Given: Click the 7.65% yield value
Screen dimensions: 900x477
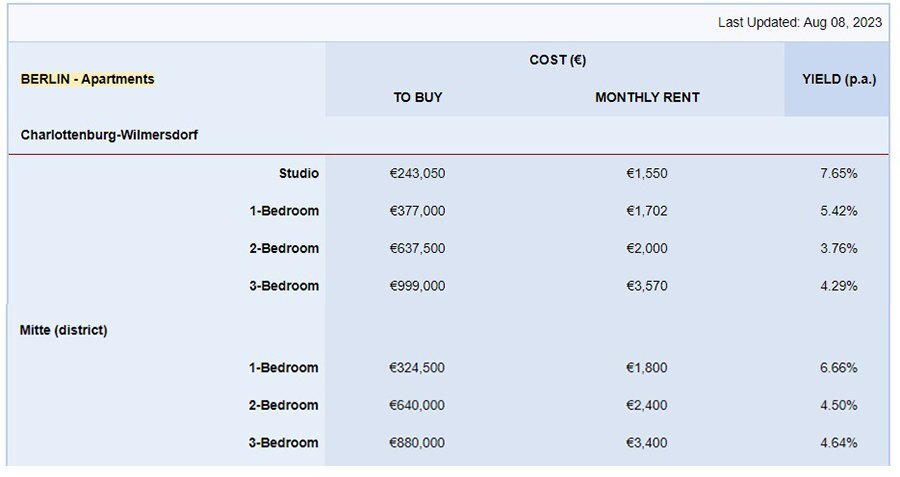Looking at the screenshot, I should (839, 173).
